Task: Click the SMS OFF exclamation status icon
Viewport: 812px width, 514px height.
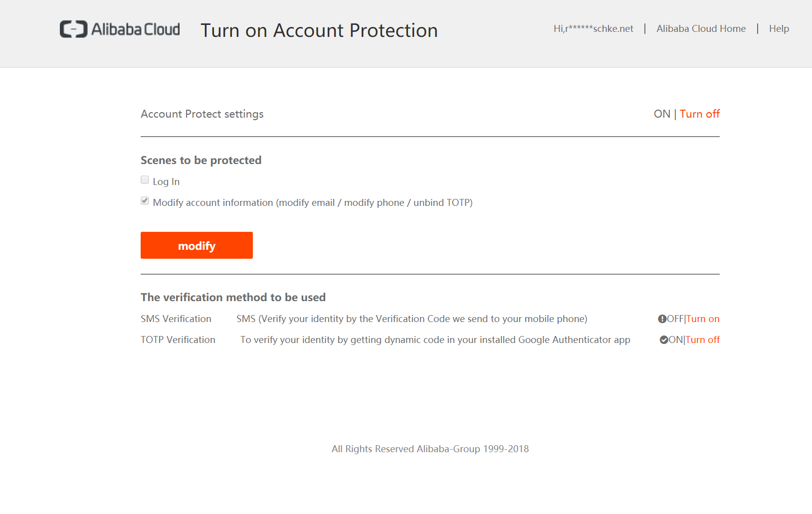Action: [x=662, y=319]
